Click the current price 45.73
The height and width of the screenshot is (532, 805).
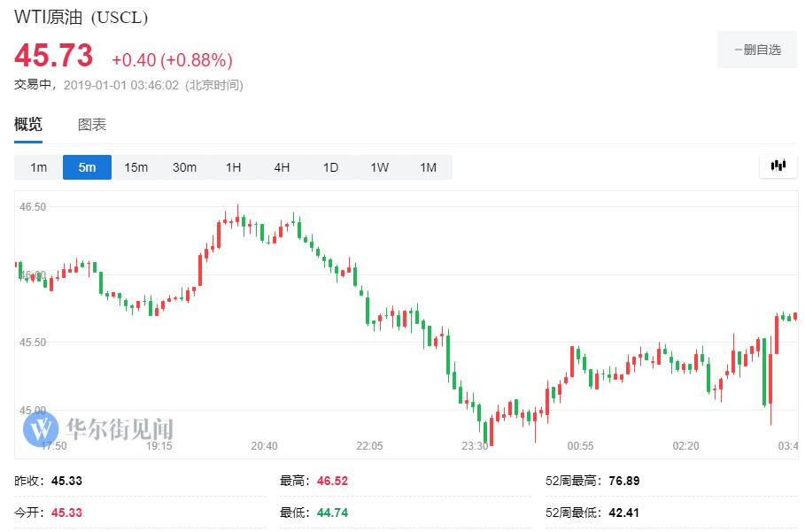pos(53,57)
